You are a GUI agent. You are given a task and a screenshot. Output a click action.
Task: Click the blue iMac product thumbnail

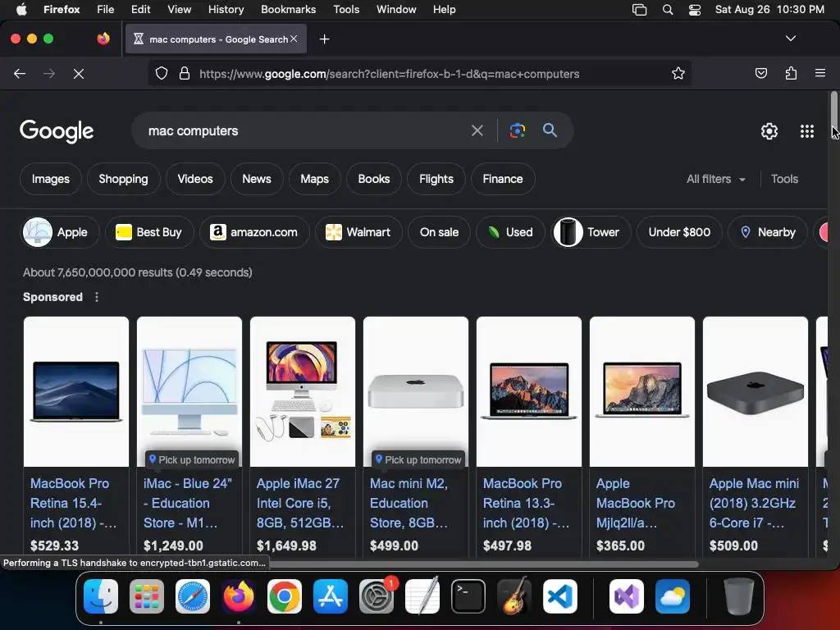pyautogui.click(x=189, y=391)
